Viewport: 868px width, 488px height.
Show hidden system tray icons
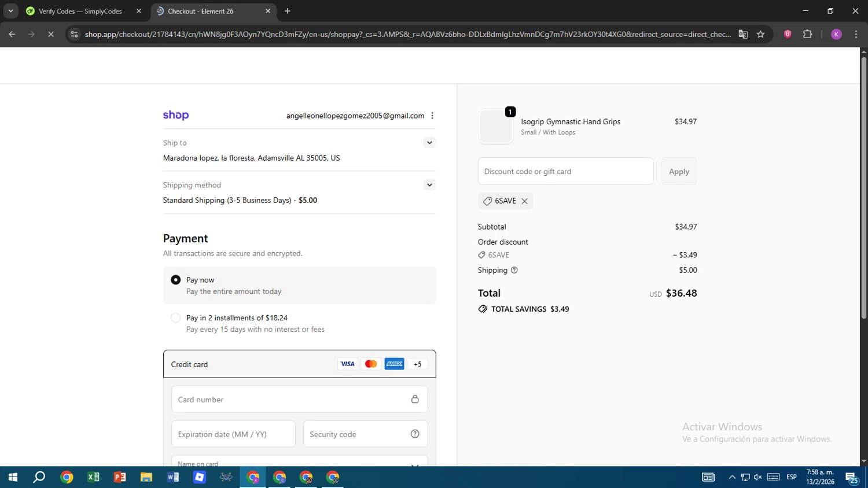point(732,477)
